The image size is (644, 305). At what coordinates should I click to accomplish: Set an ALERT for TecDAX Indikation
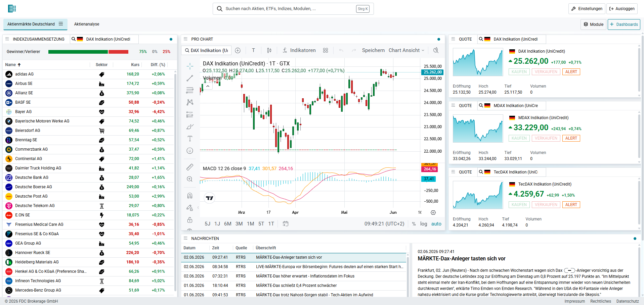571,205
